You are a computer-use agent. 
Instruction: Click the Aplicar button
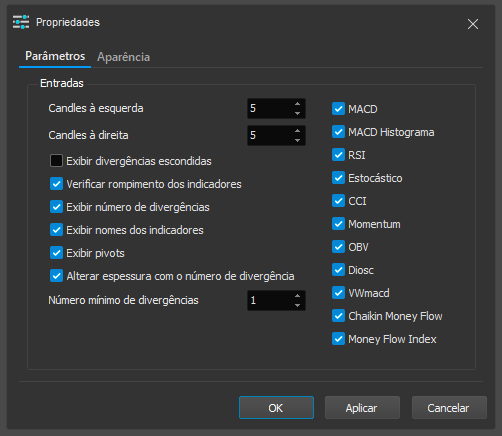click(x=362, y=407)
